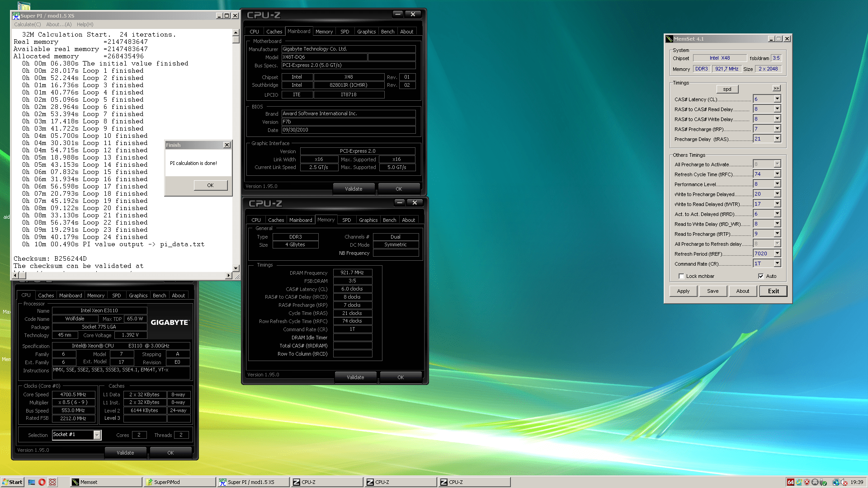Screen dimensions: 868x488
Task: Toggle Lock mchbar checkbox
Action: click(x=681, y=276)
